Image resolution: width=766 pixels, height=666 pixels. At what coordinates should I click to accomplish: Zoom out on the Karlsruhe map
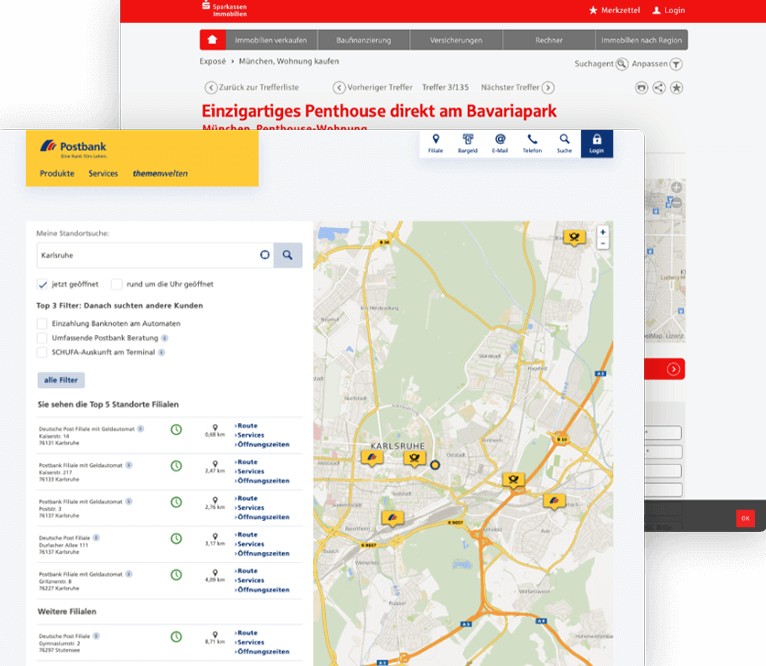603,243
